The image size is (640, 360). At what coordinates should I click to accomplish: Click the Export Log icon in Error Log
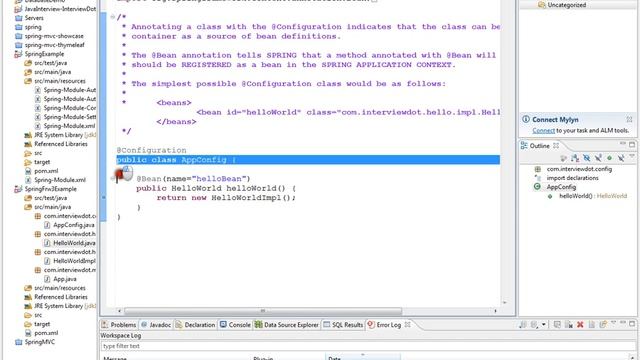[x=522, y=325]
